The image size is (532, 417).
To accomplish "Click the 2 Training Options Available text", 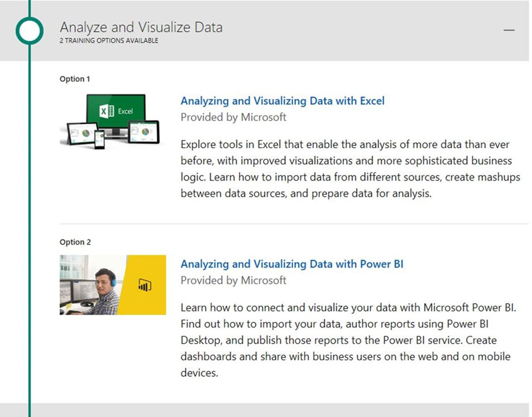I will coord(109,41).
